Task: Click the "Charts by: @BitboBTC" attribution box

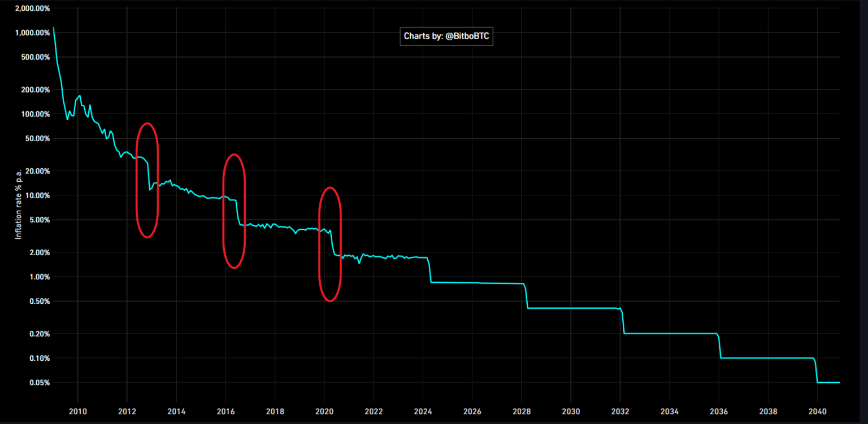Action: (x=446, y=36)
